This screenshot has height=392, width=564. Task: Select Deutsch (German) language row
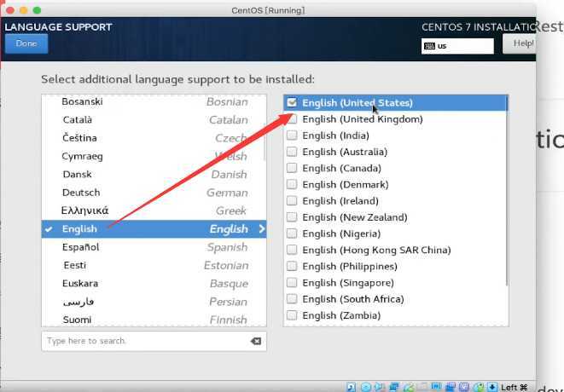154,193
